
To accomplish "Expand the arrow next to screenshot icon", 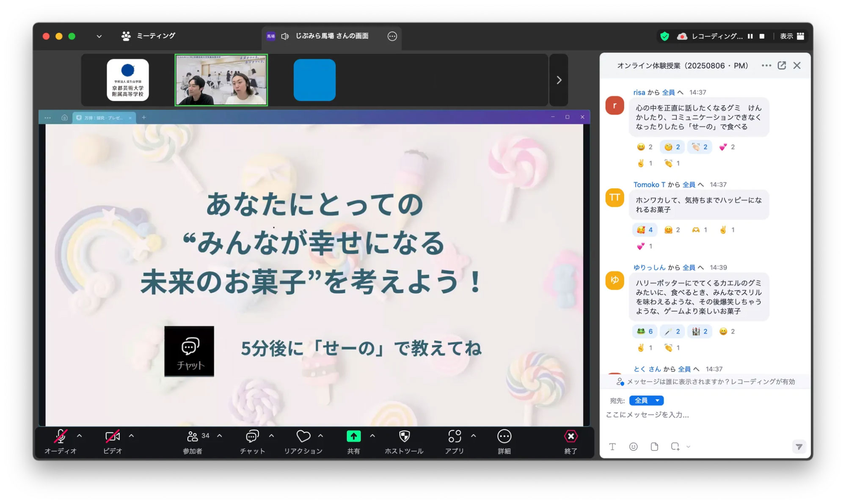I will pyautogui.click(x=689, y=447).
